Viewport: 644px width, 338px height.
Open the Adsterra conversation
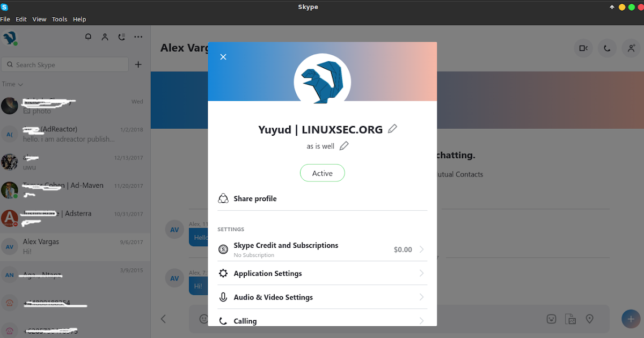point(75,218)
